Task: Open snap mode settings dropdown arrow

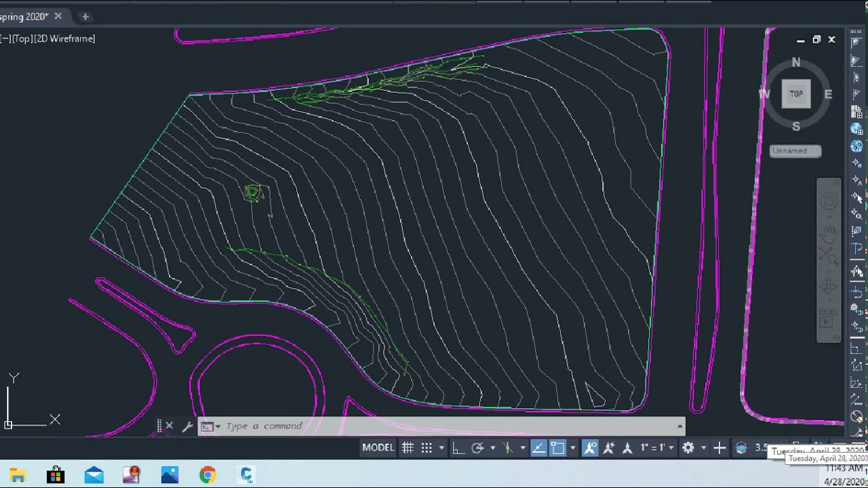Action: click(x=441, y=448)
